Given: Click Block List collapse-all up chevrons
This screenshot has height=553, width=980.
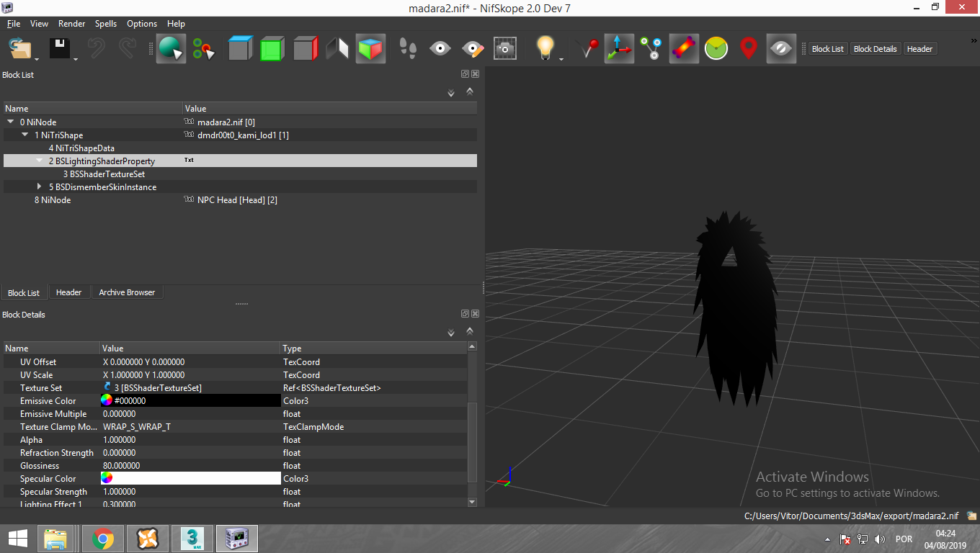Looking at the screenshot, I should [470, 91].
